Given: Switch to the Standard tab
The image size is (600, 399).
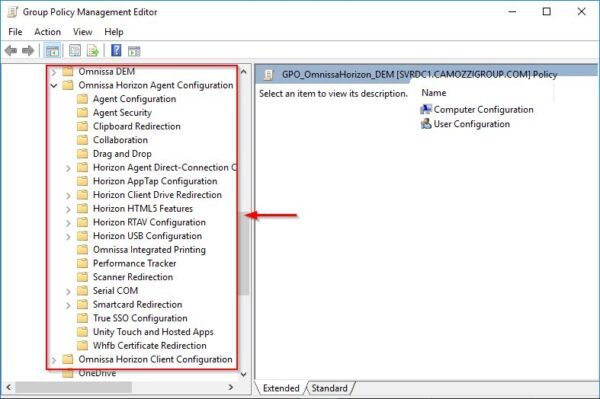Looking at the screenshot, I should coord(329,388).
